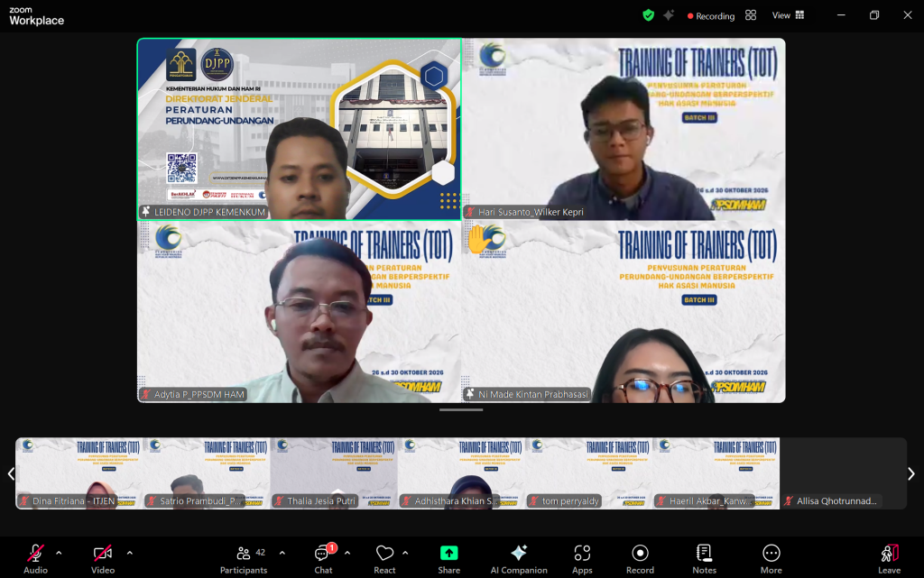Expand reactions options arrow beside React

(405, 553)
